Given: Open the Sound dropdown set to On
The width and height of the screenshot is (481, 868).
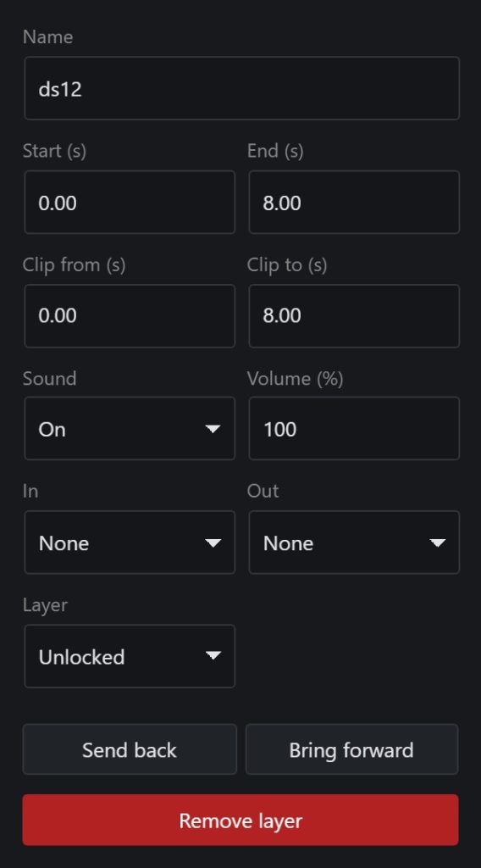Looking at the screenshot, I should [130, 428].
